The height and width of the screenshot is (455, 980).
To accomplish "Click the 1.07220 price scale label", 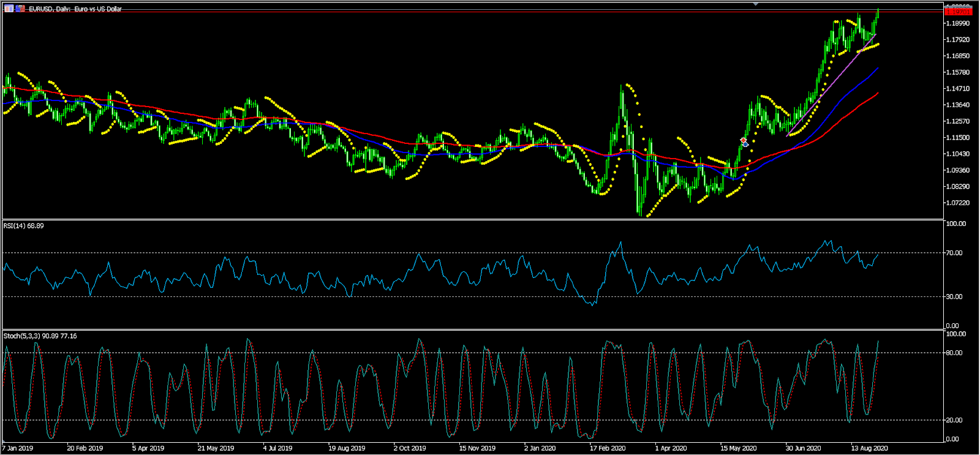I will [x=958, y=203].
